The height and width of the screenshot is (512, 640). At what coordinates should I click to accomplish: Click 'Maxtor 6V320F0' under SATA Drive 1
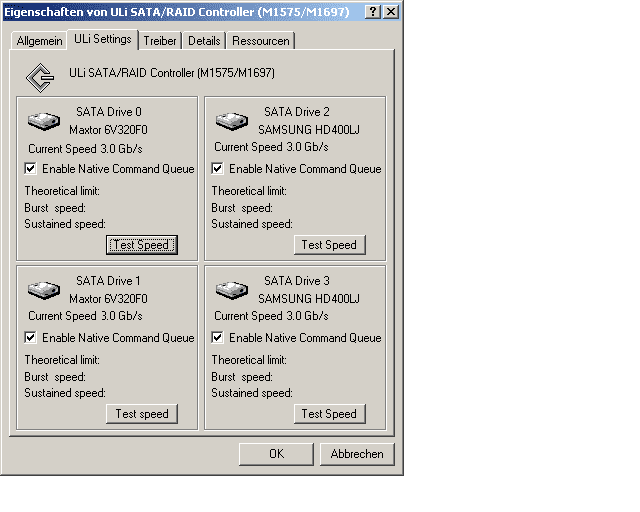pos(108,299)
